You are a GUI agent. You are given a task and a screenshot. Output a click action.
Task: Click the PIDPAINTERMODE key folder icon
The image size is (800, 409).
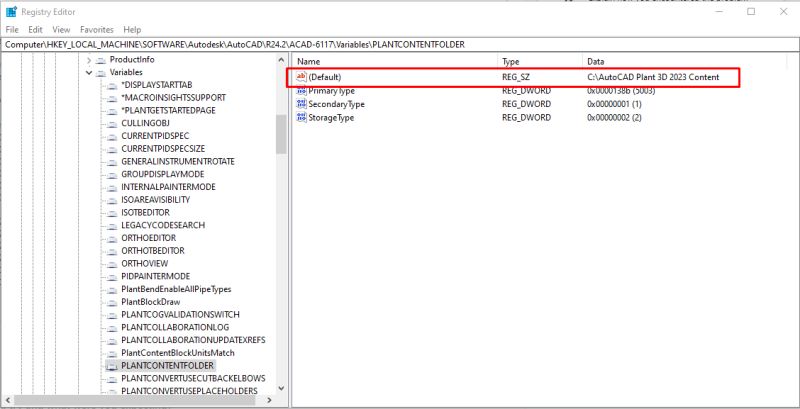click(x=112, y=276)
